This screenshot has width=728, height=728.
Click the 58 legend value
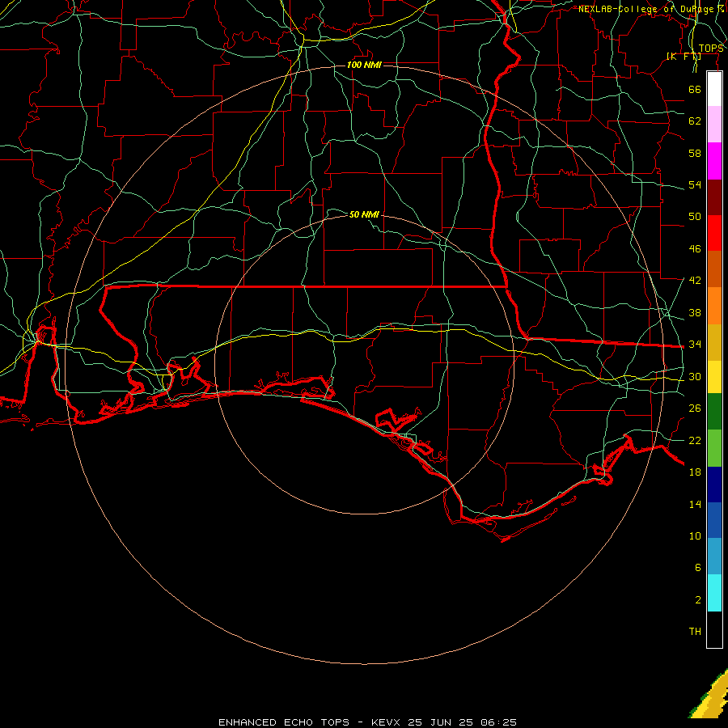tap(695, 153)
